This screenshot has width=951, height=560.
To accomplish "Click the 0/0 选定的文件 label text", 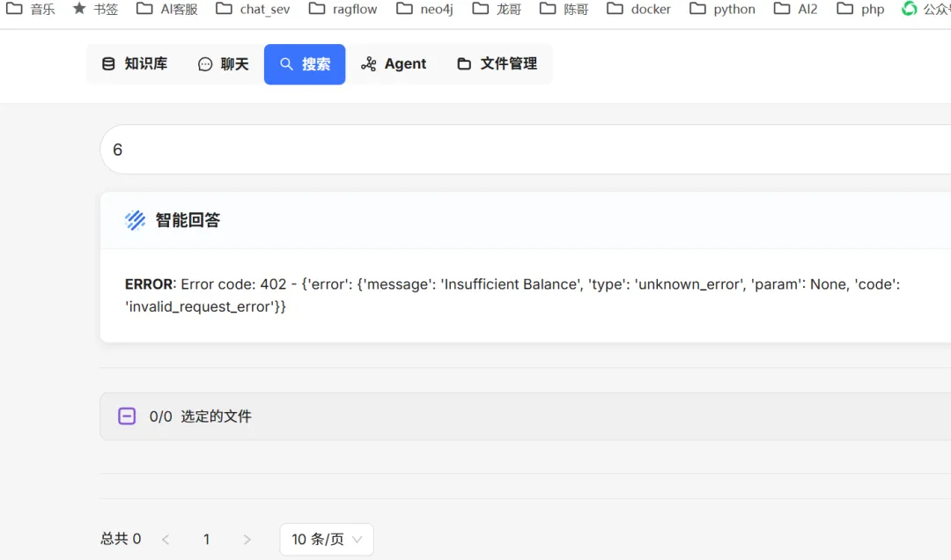I will click(x=200, y=416).
